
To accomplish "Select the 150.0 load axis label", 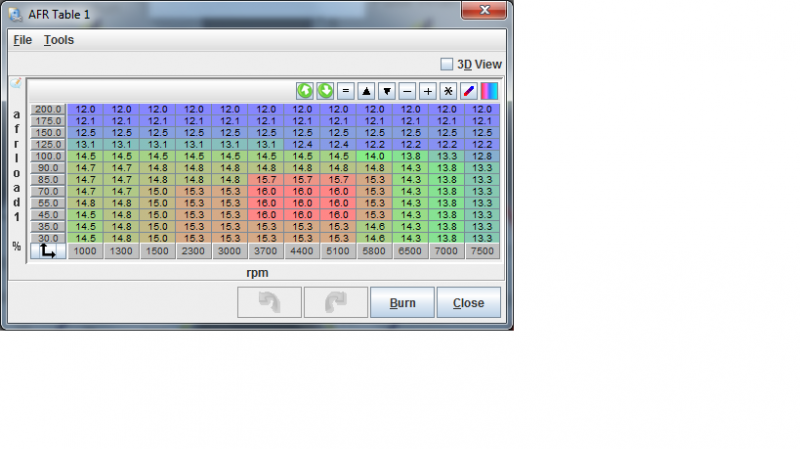I will click(x=48, y=133).
